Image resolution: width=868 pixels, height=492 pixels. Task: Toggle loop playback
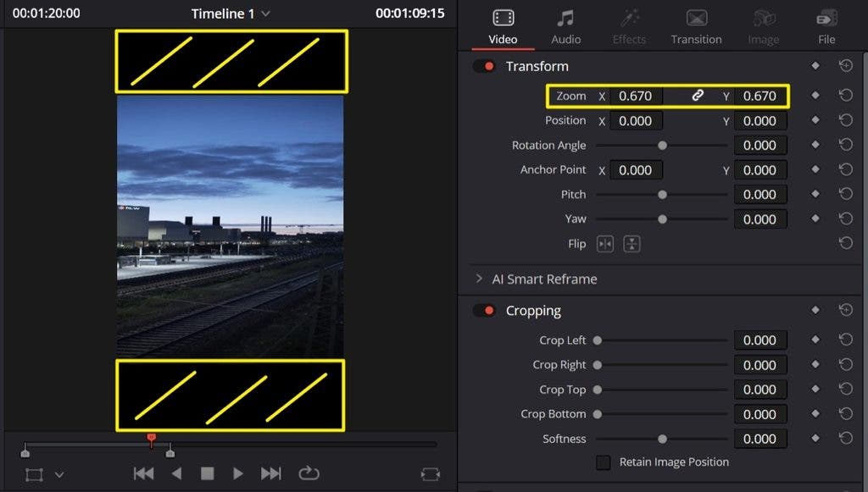tap(309, 473)
